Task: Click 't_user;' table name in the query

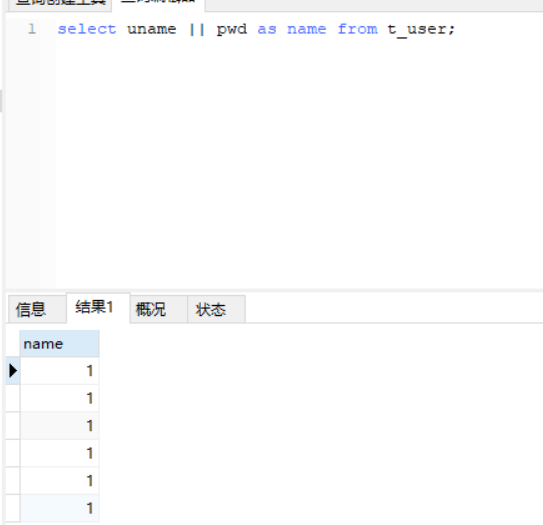Action: pos(421,30)
